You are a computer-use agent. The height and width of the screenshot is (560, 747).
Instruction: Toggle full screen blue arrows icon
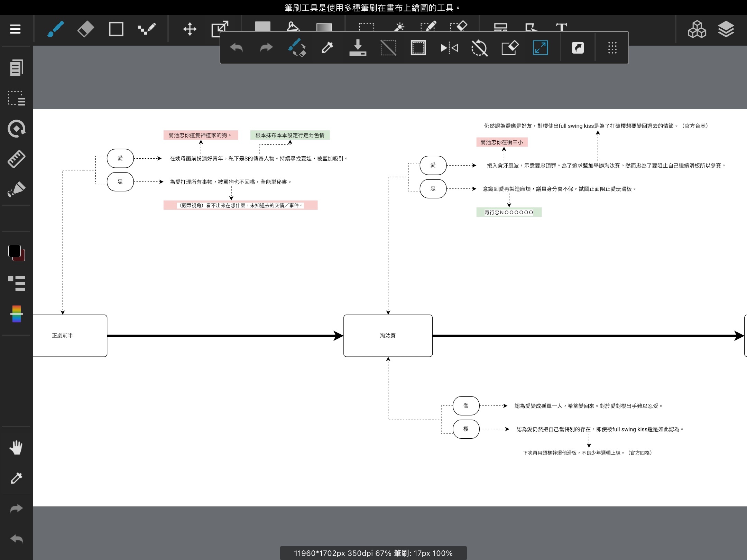tap(540, 48)
